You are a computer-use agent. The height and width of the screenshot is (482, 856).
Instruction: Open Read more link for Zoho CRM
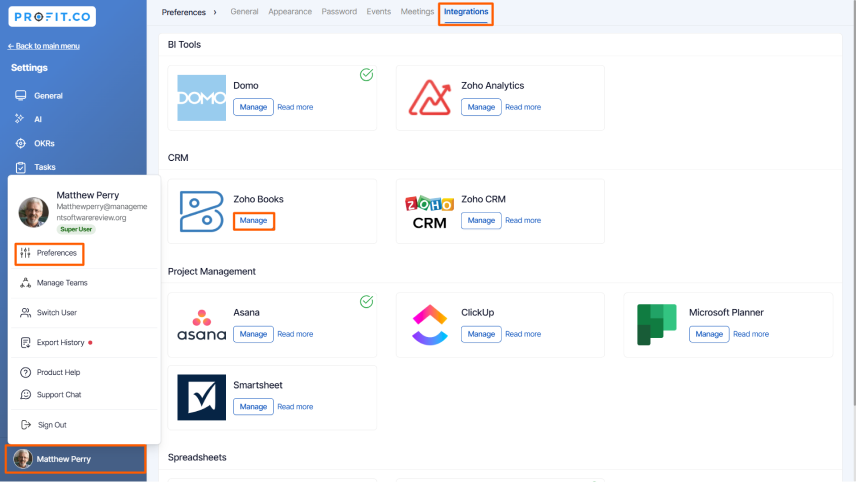pos(523,221)
